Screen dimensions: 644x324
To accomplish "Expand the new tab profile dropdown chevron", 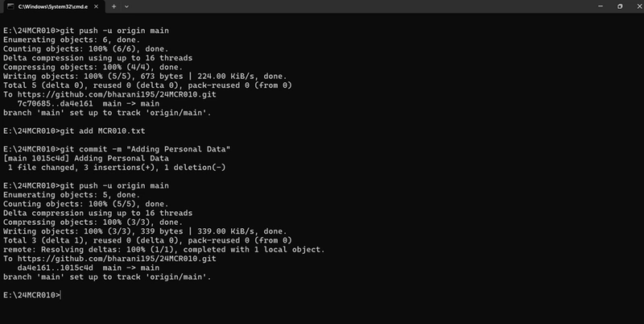I will [x=126, y=6].
